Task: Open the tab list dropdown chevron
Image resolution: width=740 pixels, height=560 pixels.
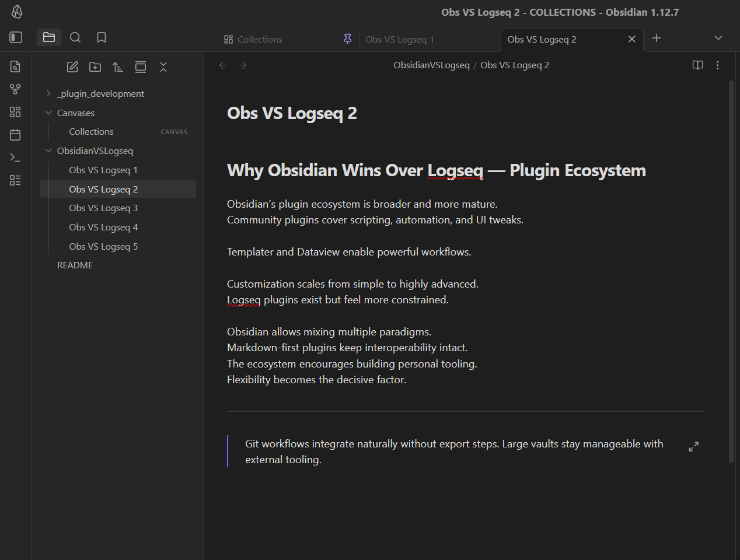Action: pos(718,38)
